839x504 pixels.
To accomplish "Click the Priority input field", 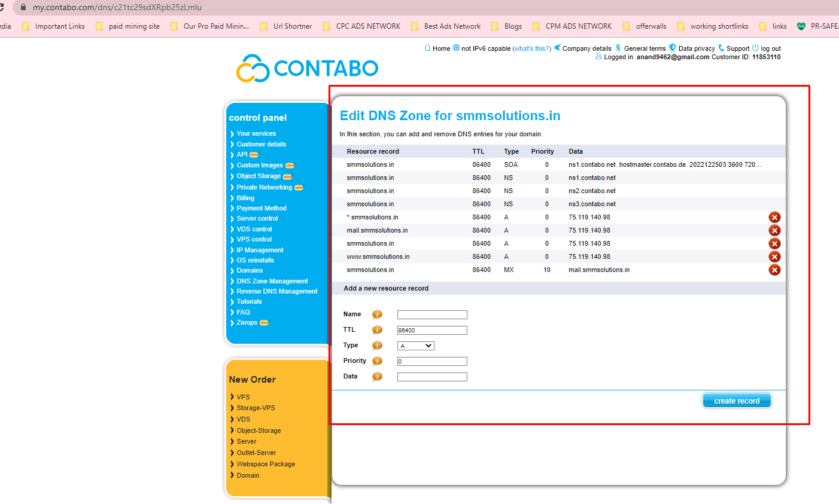I will pos(432,362).
